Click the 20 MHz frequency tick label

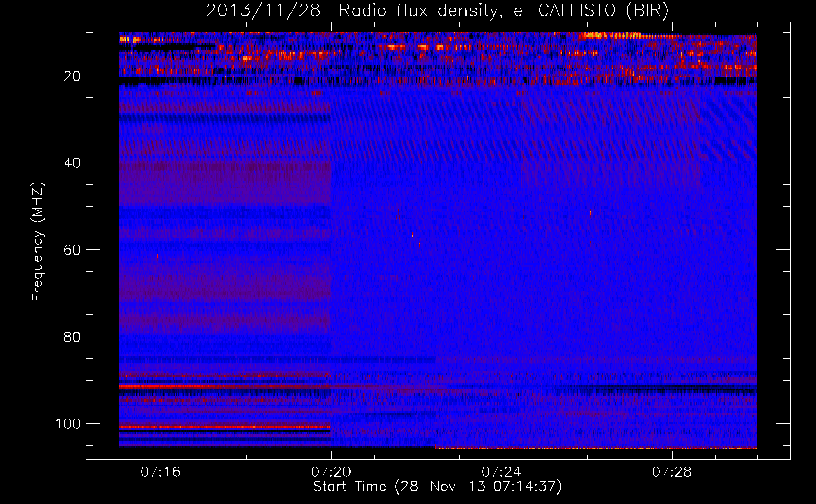coord(72,76)
